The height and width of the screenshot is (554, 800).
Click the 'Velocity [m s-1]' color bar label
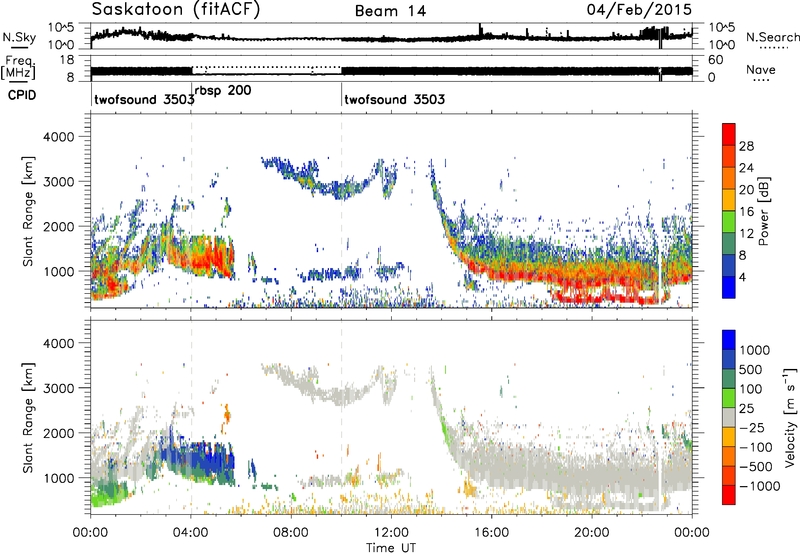790,417
